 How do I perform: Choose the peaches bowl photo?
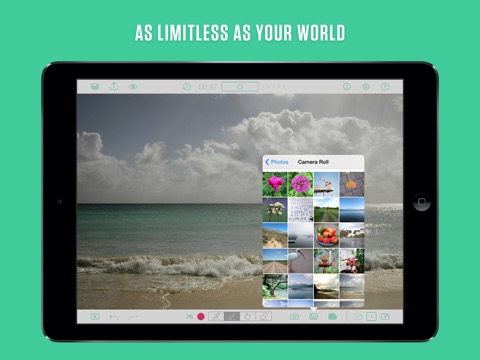click(326, 236)
